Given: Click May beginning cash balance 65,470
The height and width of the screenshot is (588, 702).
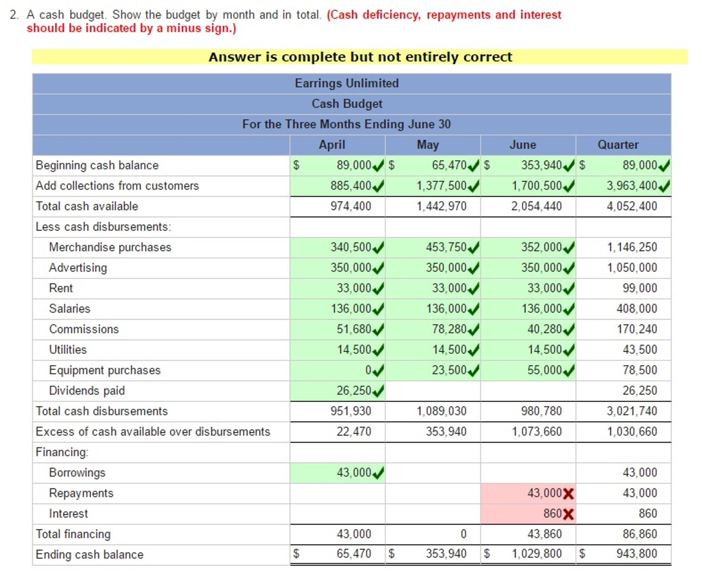Looking at the screenshot, I should click(432, 165).
